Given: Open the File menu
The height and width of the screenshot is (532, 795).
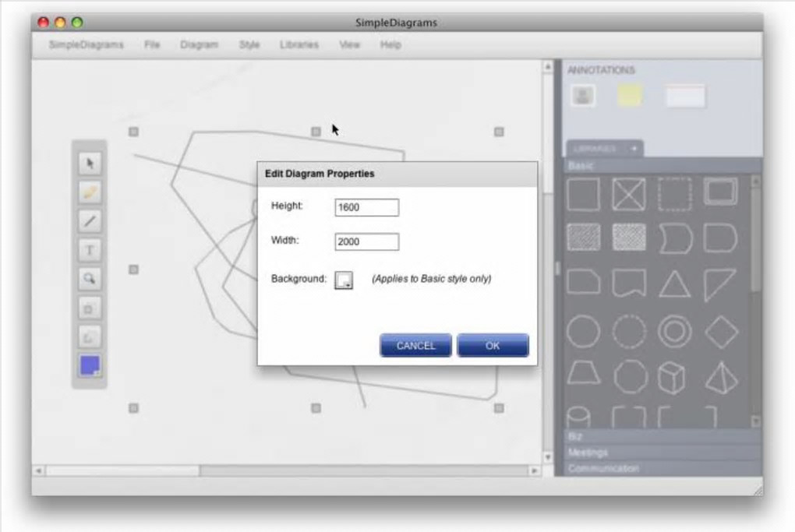Looking at the screenshot, I should click(152, 44).
